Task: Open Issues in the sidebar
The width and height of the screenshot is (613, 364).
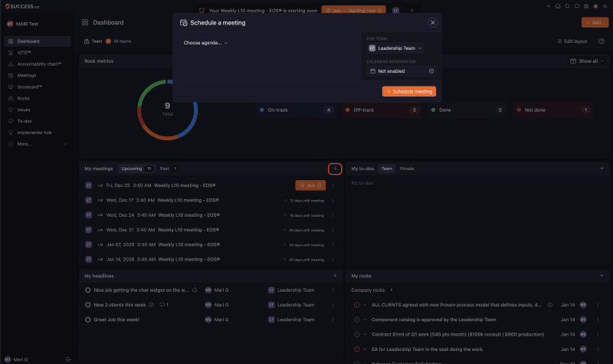Action: (x=37, y=110)
